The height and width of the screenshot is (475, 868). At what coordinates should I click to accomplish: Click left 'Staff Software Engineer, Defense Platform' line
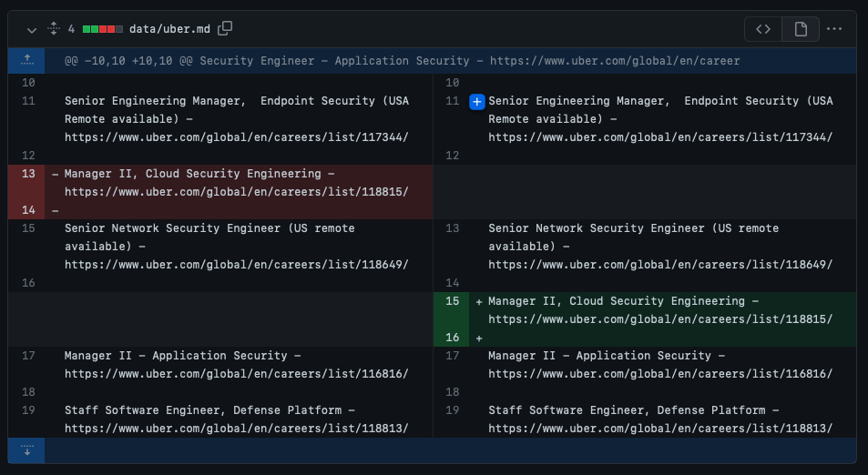(x=237, y=419)
